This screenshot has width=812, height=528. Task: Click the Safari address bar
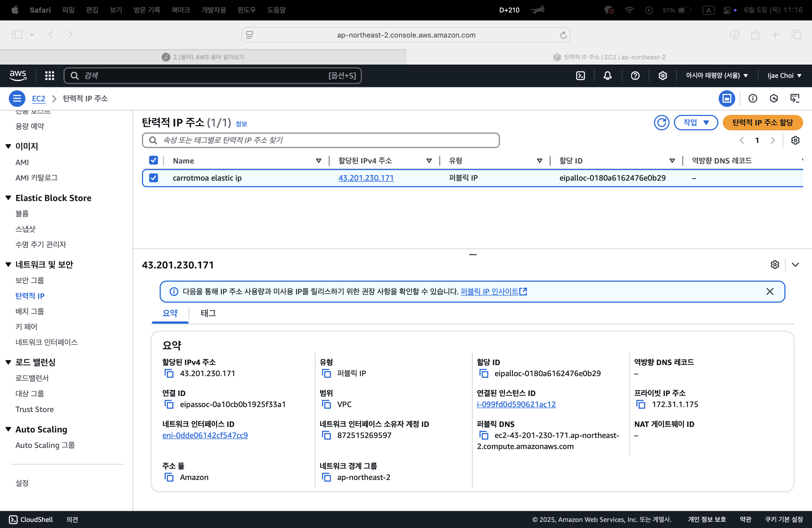point(406,35)
